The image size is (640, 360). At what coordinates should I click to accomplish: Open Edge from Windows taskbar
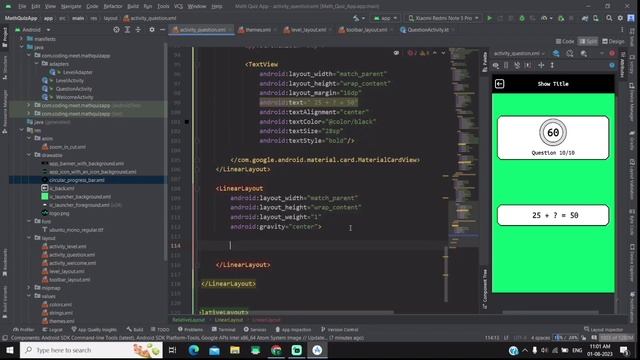click(193, 350)
